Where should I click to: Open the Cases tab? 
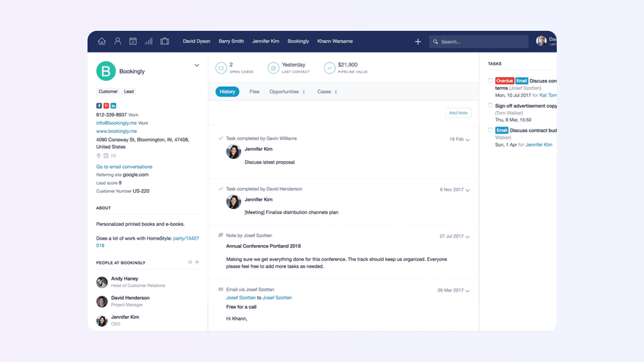[x=328, y=92]
